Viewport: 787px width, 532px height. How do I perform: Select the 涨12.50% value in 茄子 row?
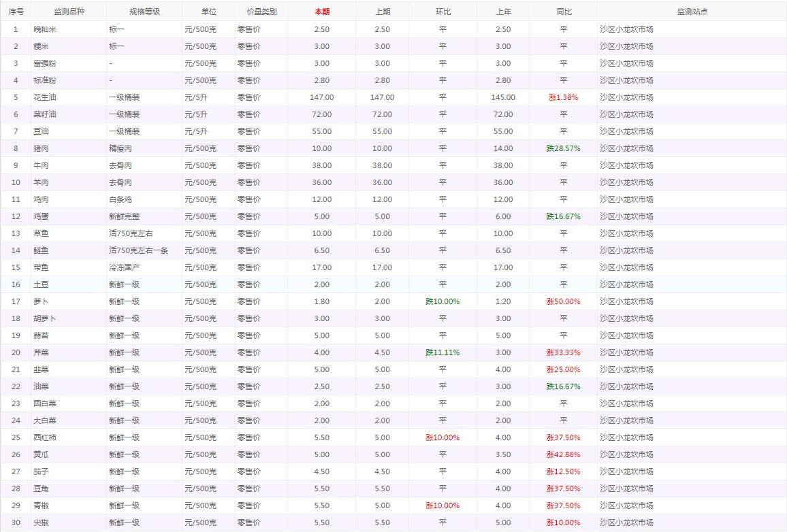[563, 471]
